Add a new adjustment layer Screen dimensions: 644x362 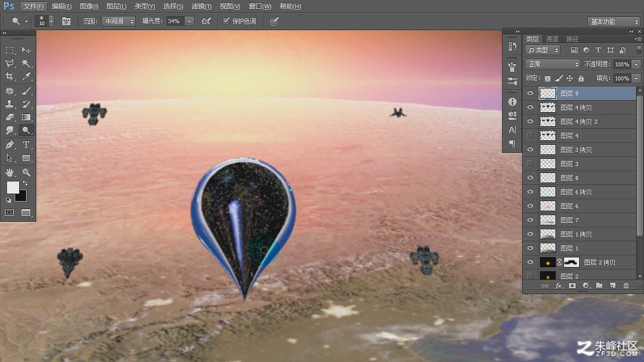coord(585,286)
